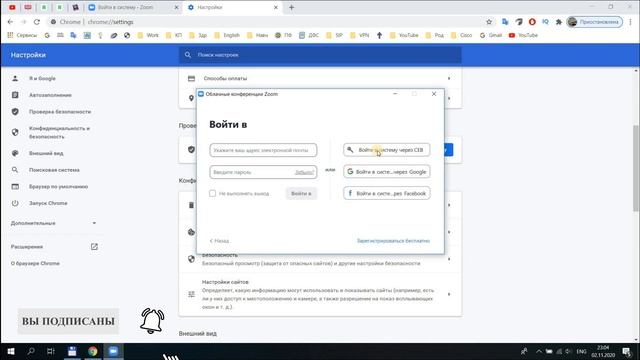Open Конфиденциальность и безопасность section
Image resolution: width=640 pixels, height=360 pixels.
click(59, 132)
